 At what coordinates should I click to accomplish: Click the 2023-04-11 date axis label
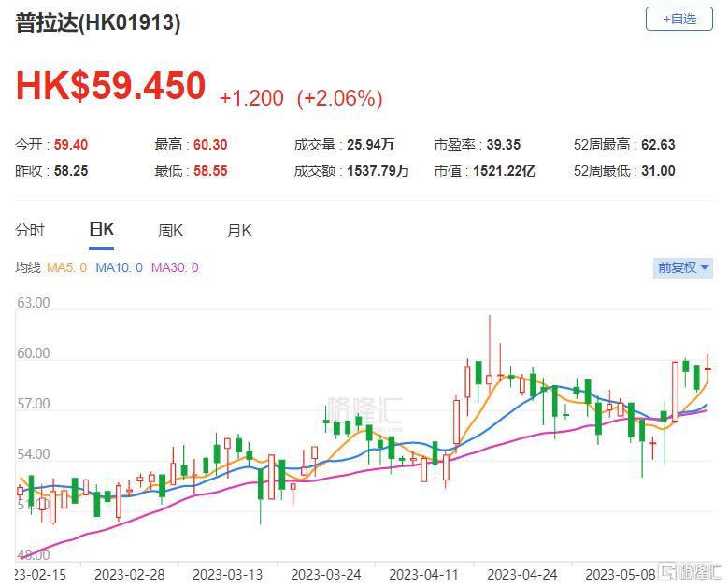(x=424, y=575)
